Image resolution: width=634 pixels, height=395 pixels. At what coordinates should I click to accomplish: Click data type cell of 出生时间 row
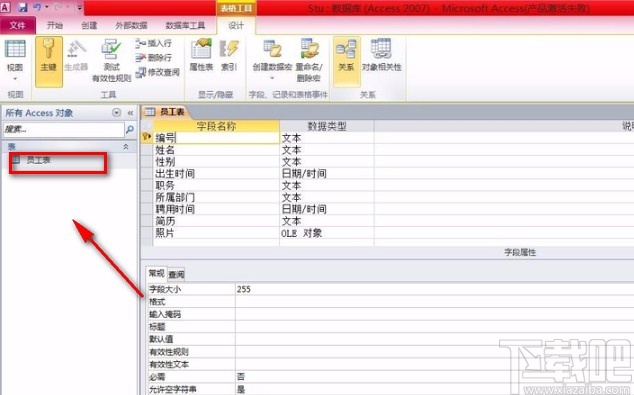point(327,173)
